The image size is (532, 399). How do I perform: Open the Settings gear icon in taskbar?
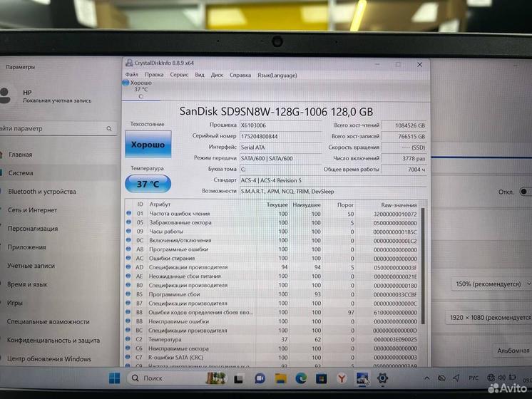click(382, 378)
